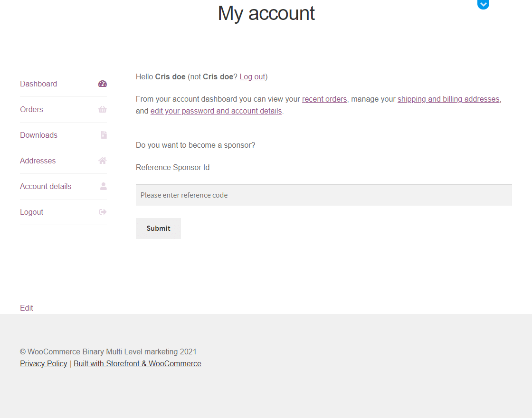
Task: Follow shipping and billing addresses link
Action: 448,99
